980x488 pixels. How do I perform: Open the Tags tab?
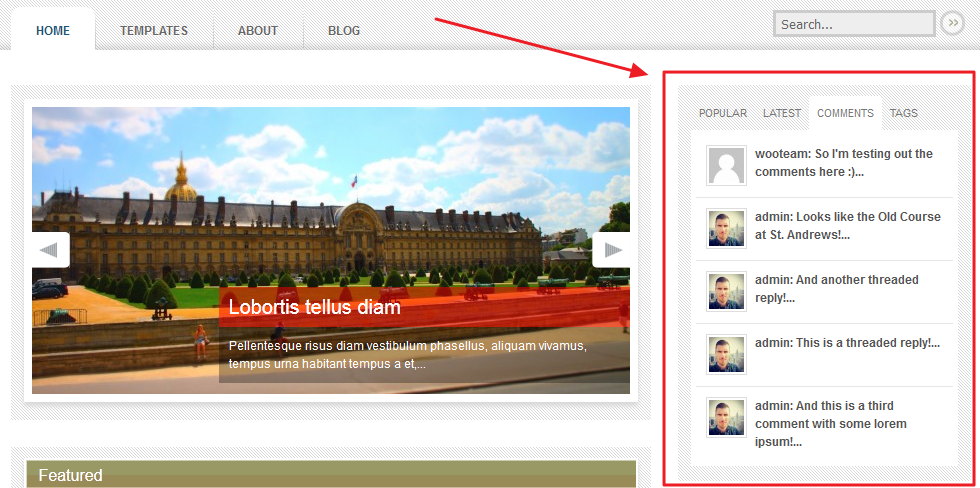(904, 113)
